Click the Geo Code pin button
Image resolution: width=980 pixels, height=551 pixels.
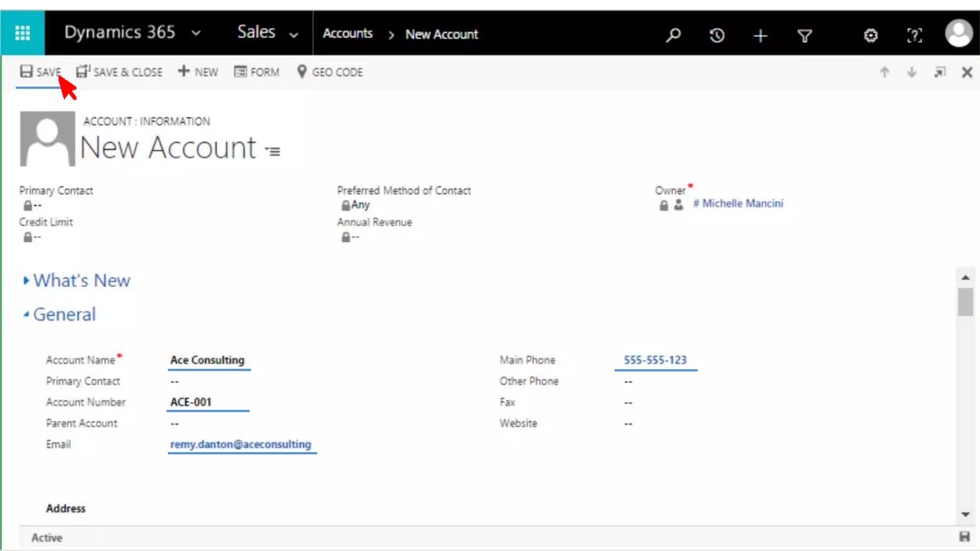tap(330, 72)
